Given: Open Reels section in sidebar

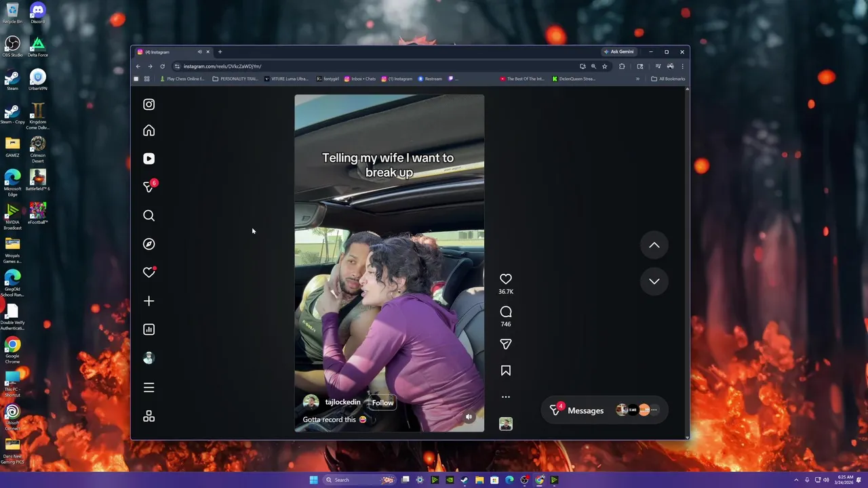Looking at the screenshot, I should pos(149,159).
